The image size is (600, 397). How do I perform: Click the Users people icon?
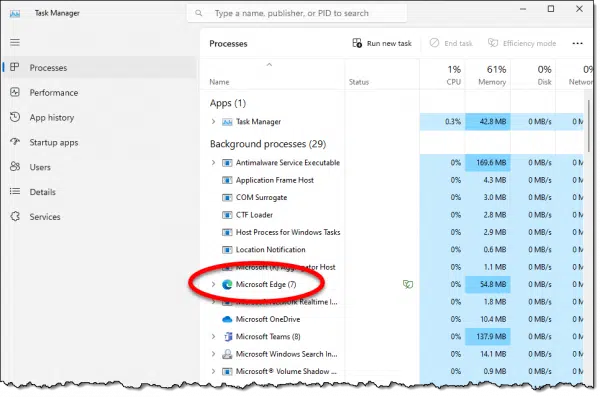(15, 167)
